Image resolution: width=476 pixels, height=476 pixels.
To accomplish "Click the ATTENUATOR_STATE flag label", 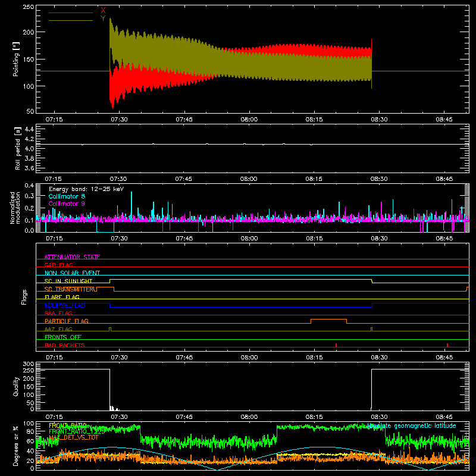I will tap(72, 257).
